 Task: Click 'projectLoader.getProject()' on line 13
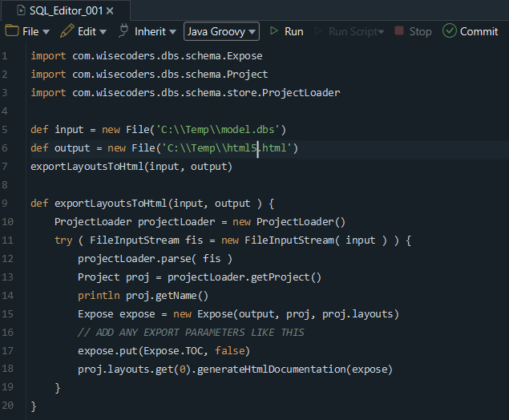(244, 277)
